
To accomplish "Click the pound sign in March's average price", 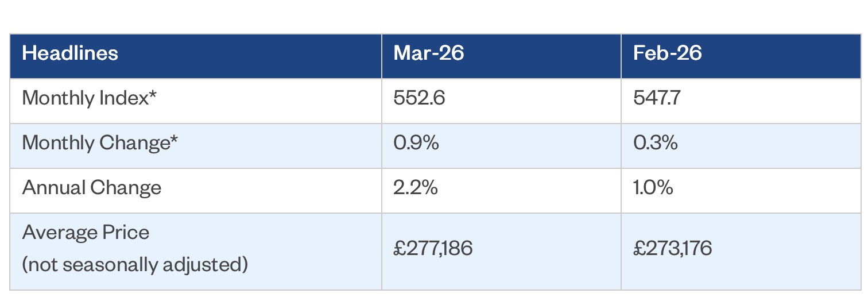I will click(x=400, y=249).
